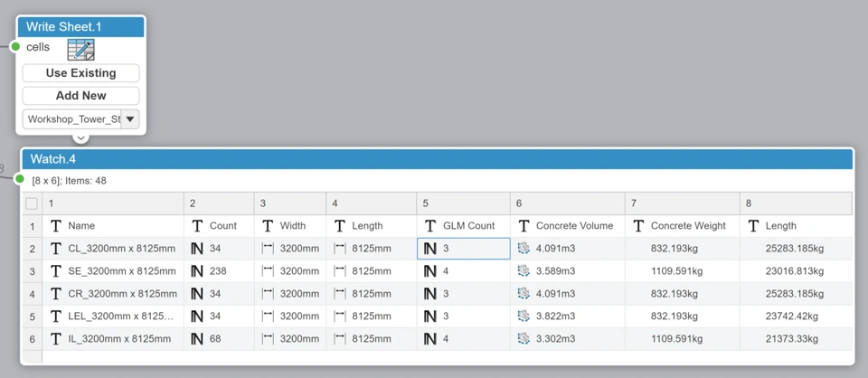Click the Watch.4 green input port
Screen dimensions: 868x378
20,179
